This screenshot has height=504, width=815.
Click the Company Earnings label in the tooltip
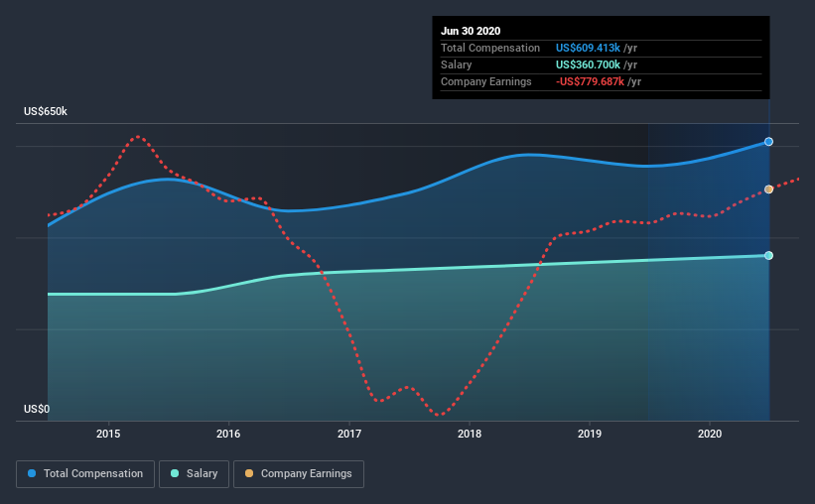[x=486, y=81]
